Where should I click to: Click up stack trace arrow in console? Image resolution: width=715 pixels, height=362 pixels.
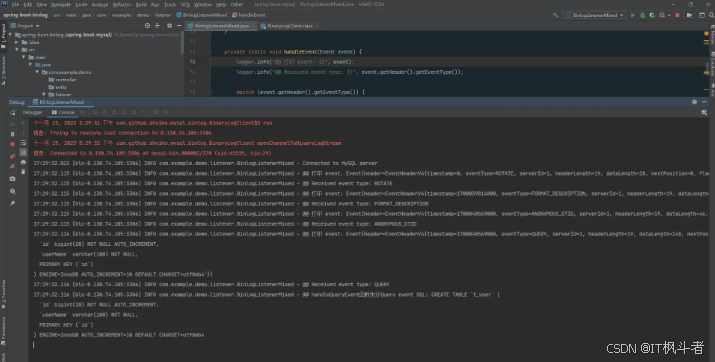pyautogui.click(x=23, y=123)
